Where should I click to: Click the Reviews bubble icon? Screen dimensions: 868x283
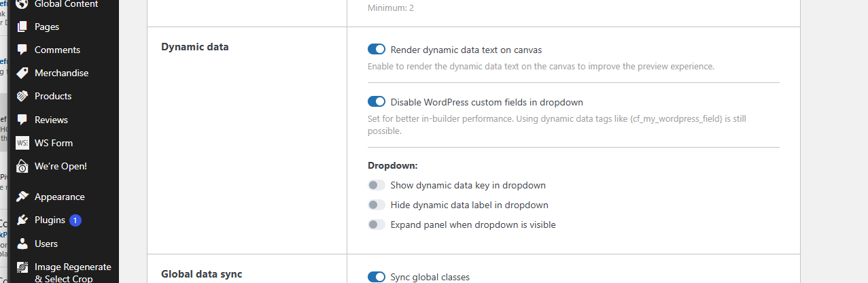22,120
